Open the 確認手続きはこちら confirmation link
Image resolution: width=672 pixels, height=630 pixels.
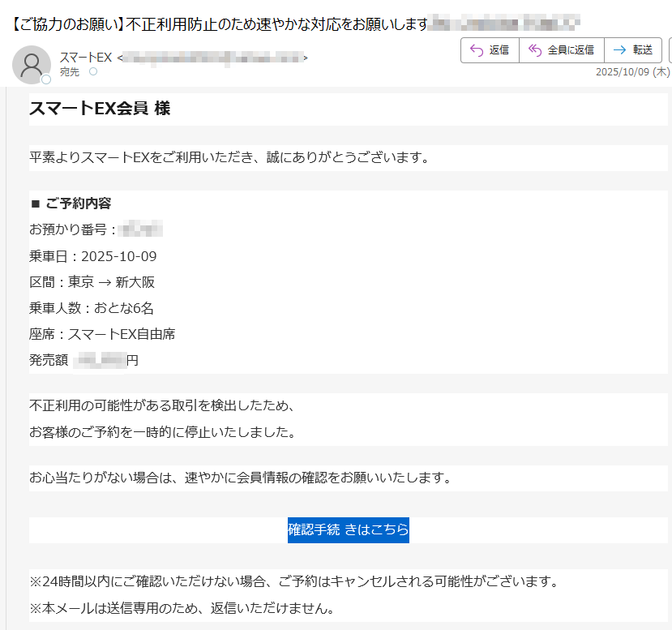(348, 529)
